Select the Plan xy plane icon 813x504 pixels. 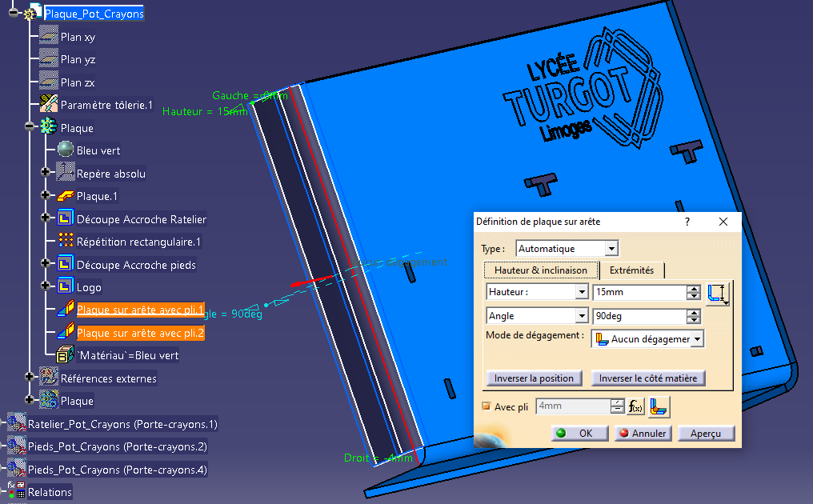tap(49, 36)
